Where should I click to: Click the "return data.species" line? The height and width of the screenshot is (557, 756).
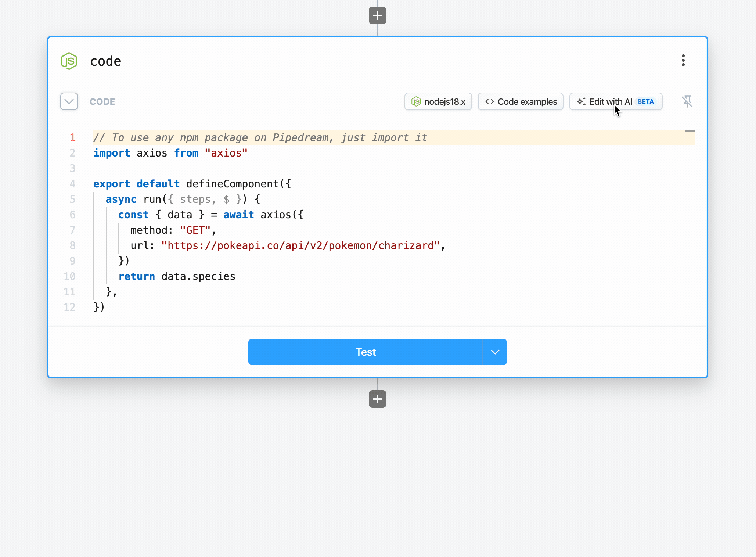177,276
